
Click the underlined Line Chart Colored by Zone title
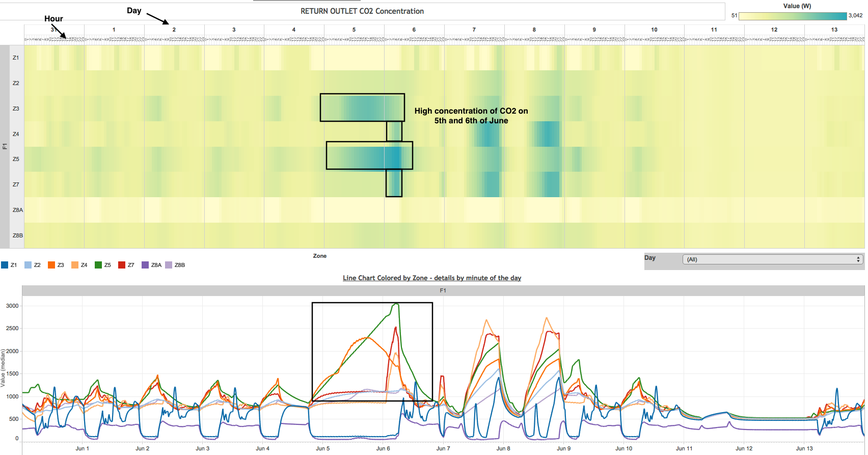point(431,278)
